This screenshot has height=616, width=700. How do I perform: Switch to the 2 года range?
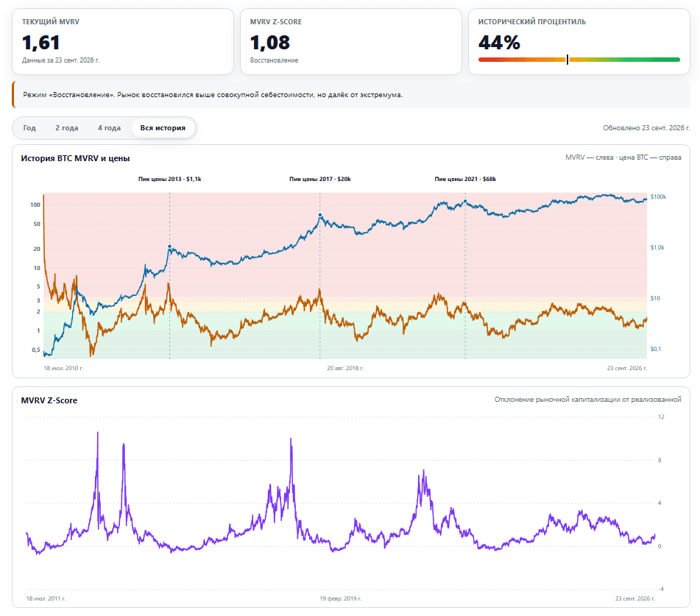pos(67,127)
